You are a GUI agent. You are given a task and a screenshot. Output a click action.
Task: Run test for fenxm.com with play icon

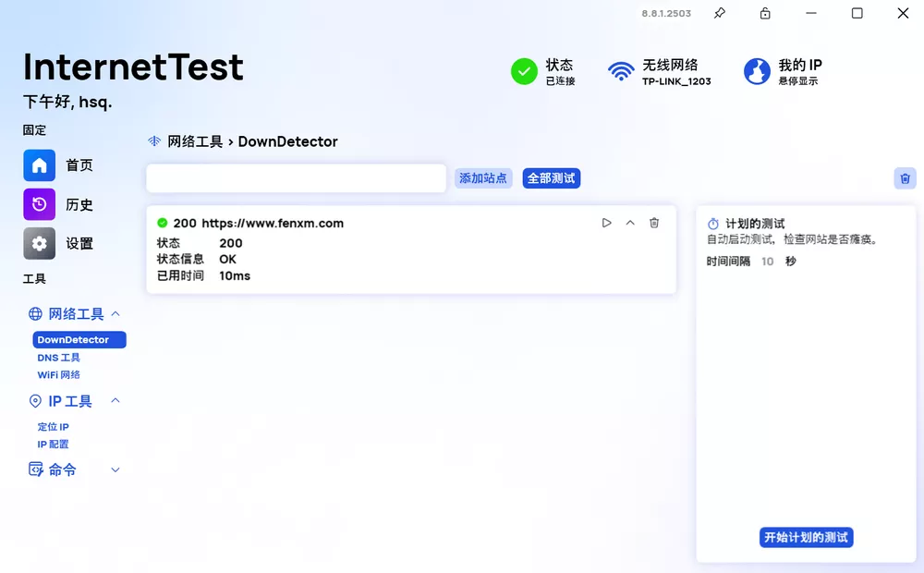[606, 223]
